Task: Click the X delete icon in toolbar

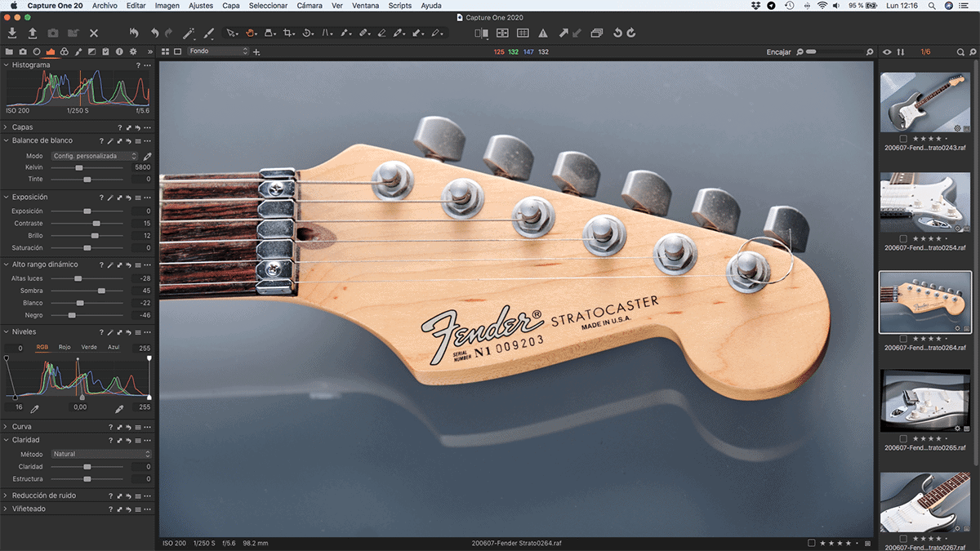Action: (94, 33)
